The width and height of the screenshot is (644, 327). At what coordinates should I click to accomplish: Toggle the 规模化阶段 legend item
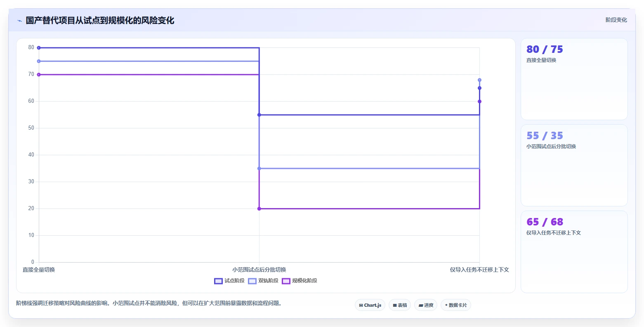300,281
